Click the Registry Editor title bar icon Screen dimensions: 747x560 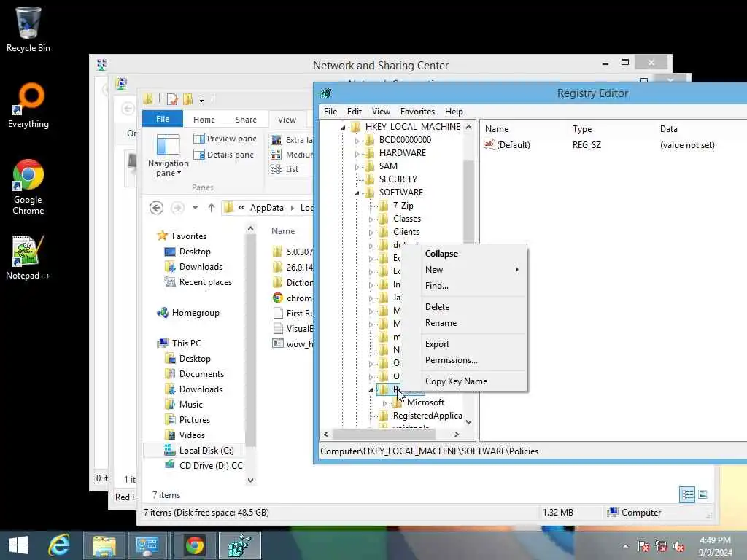click(326, 93)
